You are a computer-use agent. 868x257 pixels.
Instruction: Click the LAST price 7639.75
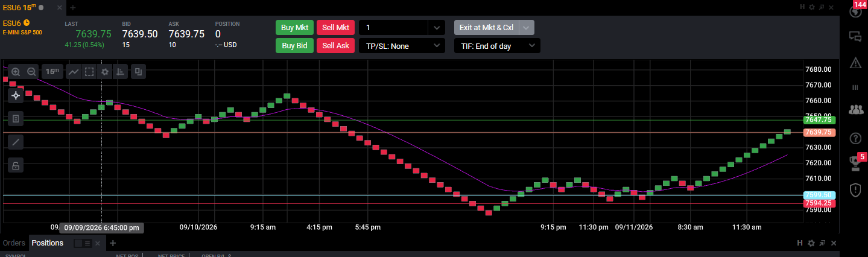(x=93, y=34)
